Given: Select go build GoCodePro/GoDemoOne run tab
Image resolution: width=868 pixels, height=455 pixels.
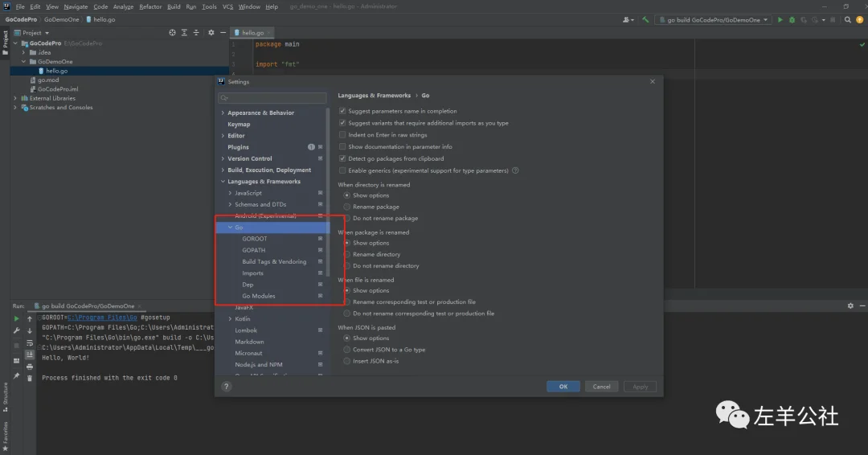Looking at the screenshot, I should click(88, 306).
